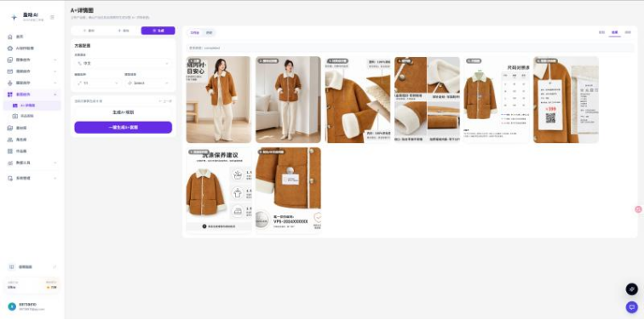
Task: Open the model dropdown showing Select
Action: pyautogui.click(x=148, y=83)
